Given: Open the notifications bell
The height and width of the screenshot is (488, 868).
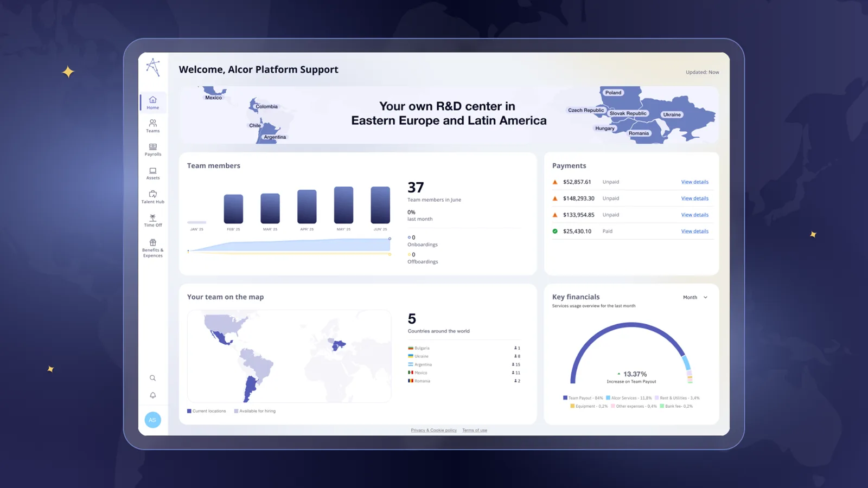Looking at the screenshot, I should click(153, 395).
